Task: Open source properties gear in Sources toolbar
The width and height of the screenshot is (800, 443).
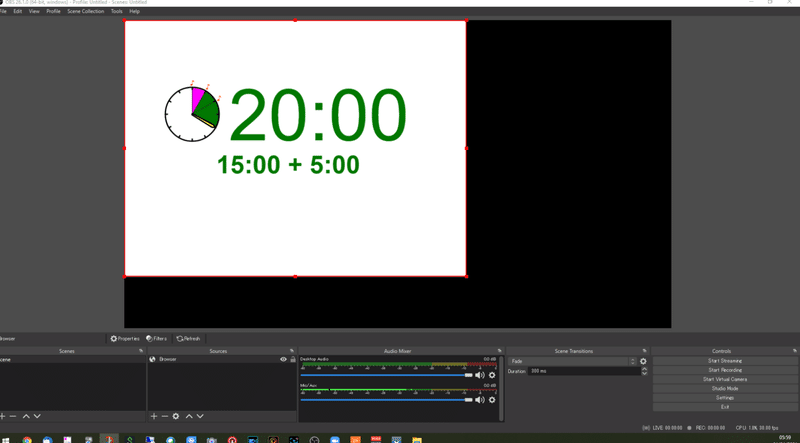Action: click(x=176, y=416)
